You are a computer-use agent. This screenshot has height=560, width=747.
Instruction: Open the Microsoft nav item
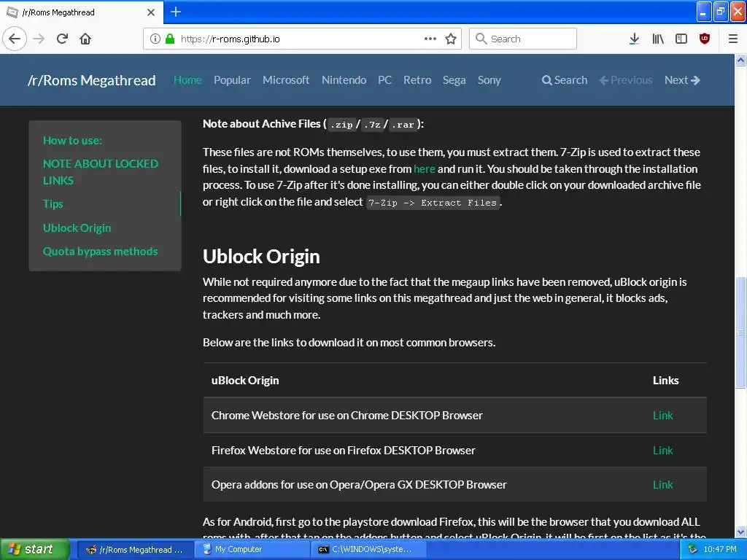(286, 80)
